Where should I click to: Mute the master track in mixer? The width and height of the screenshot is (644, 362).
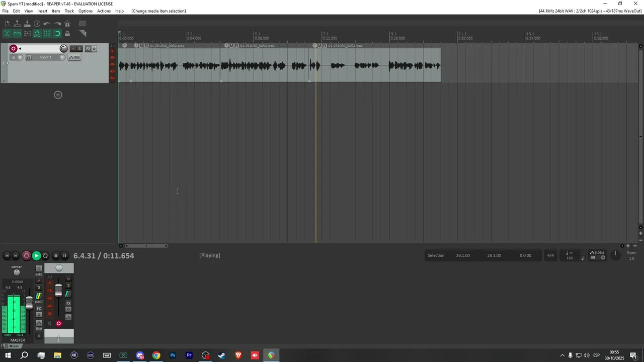(39, 281)
